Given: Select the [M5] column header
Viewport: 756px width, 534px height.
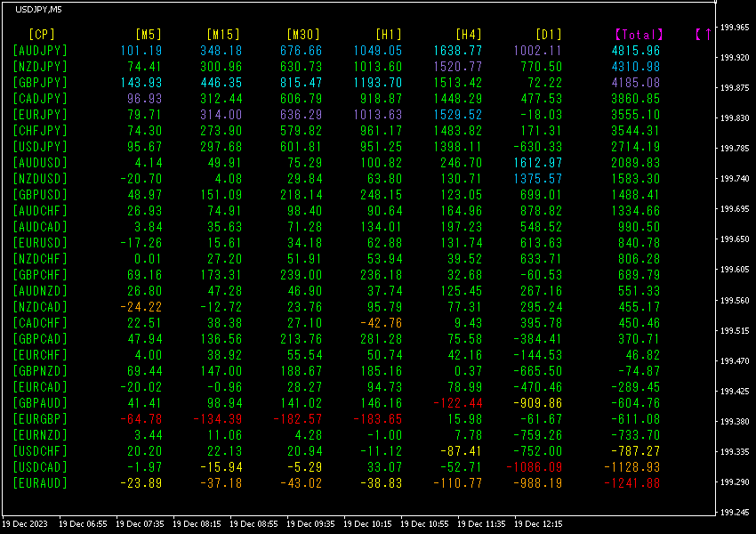Looking at the screenshot, I should pyautogui.click(x=149, y=34).
